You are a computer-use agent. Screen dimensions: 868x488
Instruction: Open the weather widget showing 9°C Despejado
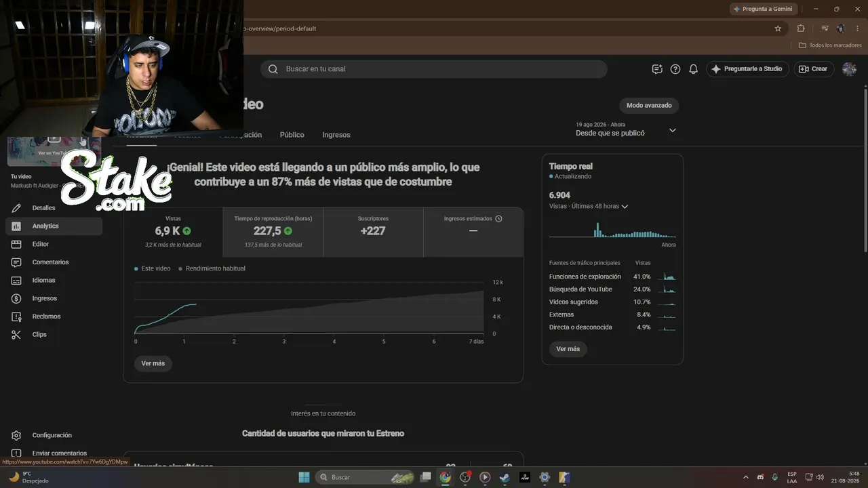[28, 477]
